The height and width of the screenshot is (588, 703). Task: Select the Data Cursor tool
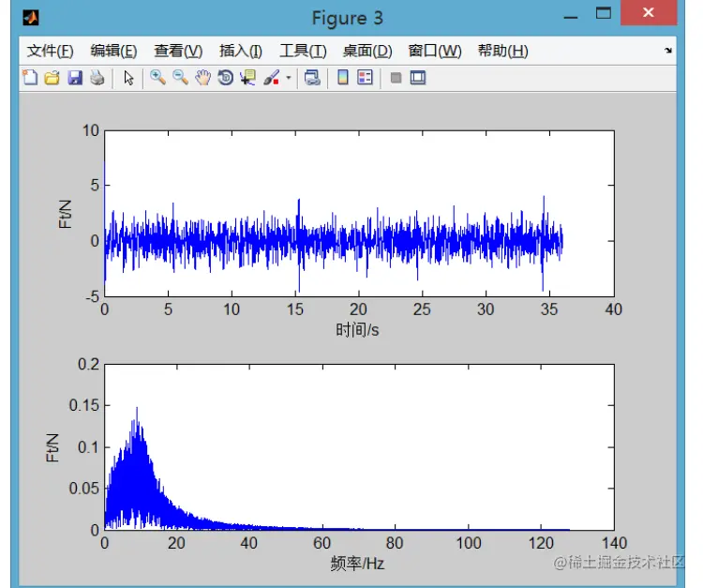(248, 78)
